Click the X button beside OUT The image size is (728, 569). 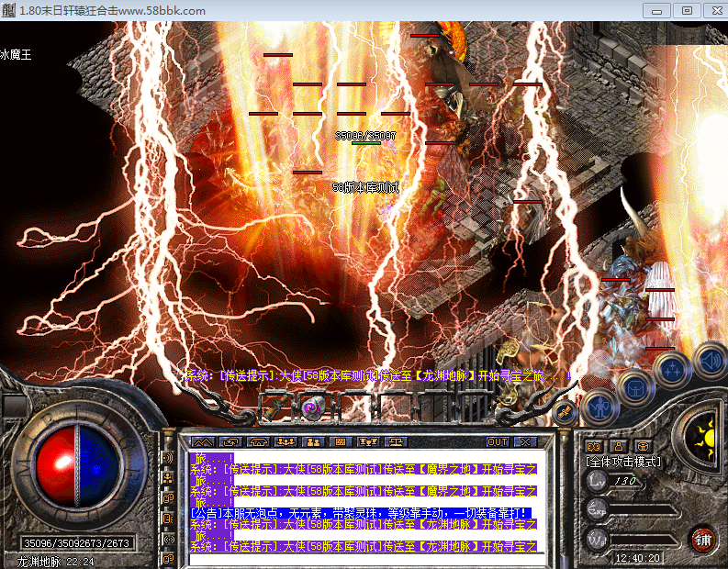pos(525,442)
